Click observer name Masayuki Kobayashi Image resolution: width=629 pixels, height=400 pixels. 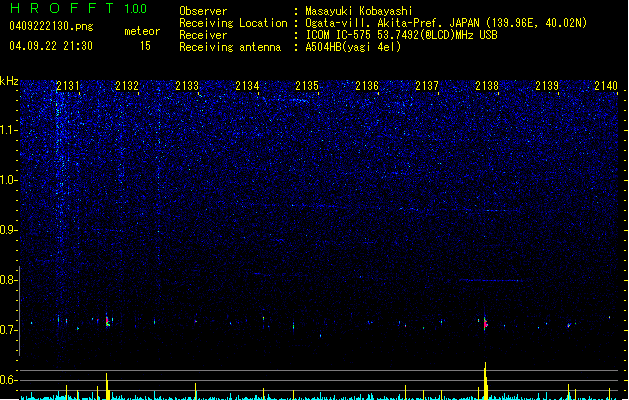[x=359, y=11]
